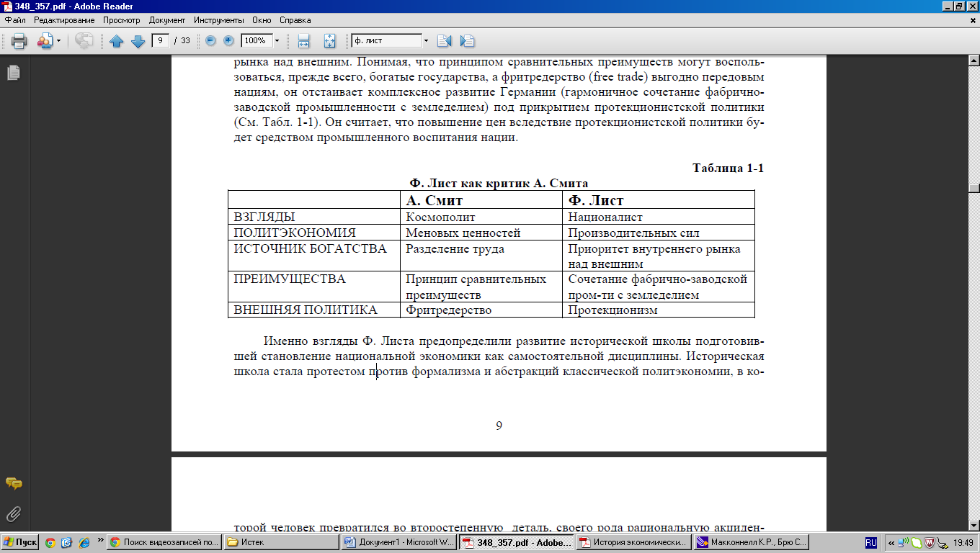Launch Internet Explorer from the quick launch bar
Image resolution: width=980 pixels, height=553 pixels.
pos(84,542)
